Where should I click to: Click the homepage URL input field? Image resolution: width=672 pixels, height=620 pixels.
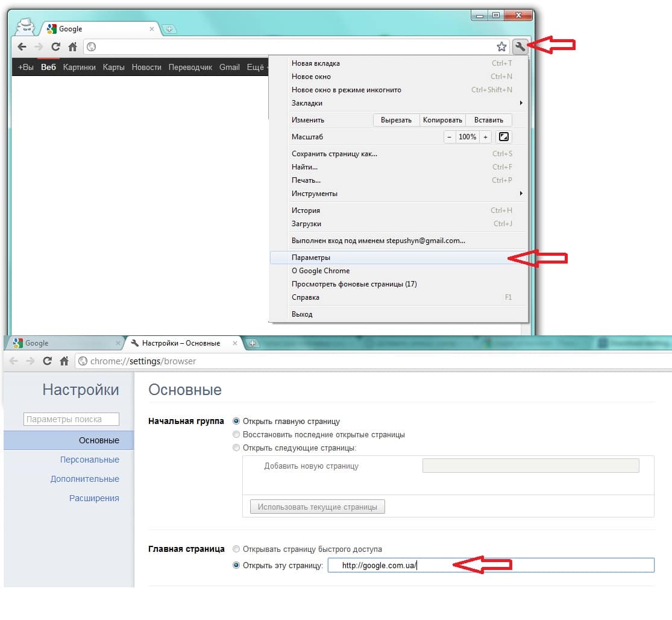point(491,565)
